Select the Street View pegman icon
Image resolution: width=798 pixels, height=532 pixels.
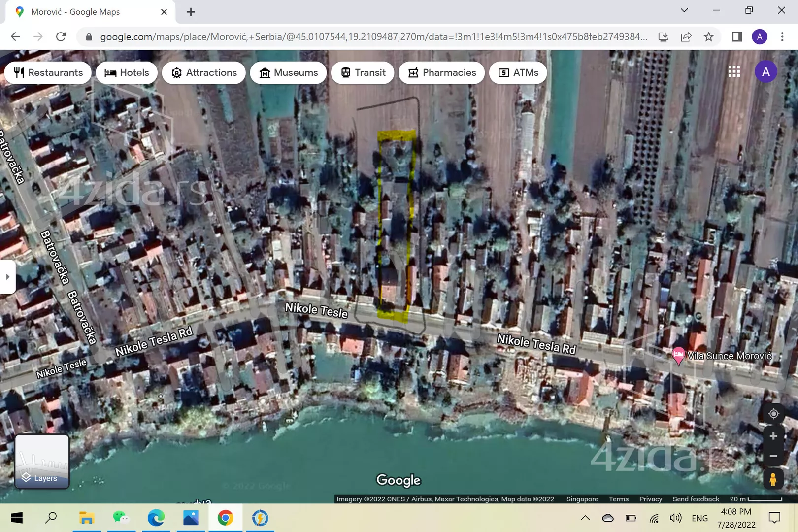click(773, 479)
